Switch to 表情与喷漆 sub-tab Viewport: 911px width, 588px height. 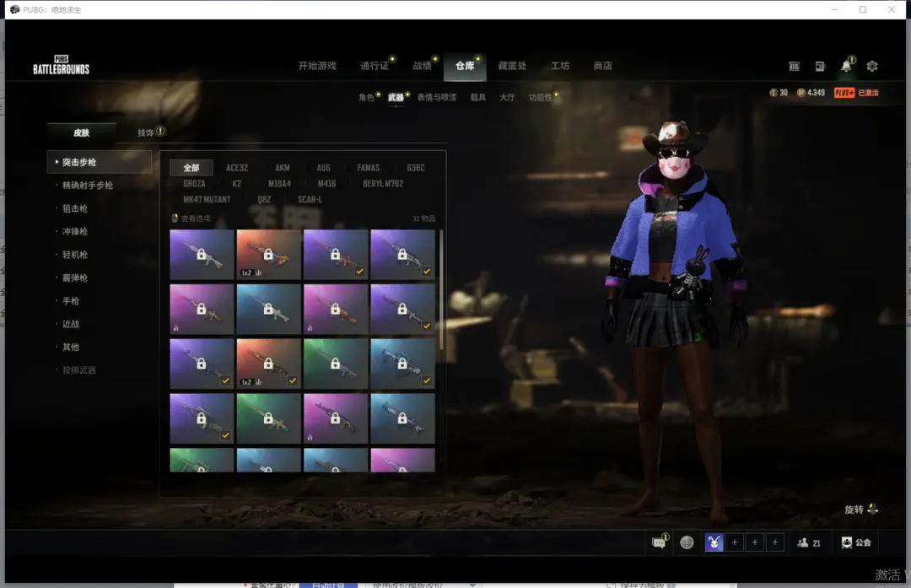[437, 97]
